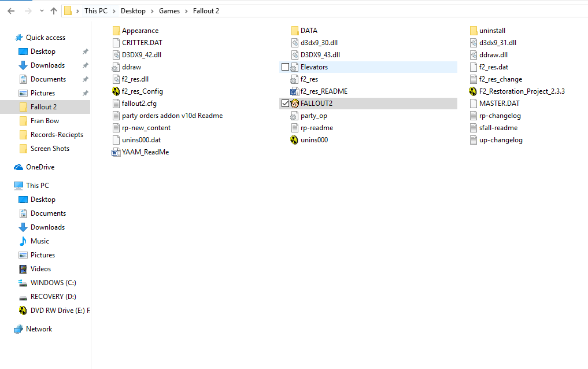This screenshot has height=369, width=588.
Task: Select the sfall-readme file name
Action: tap(498, 128)
